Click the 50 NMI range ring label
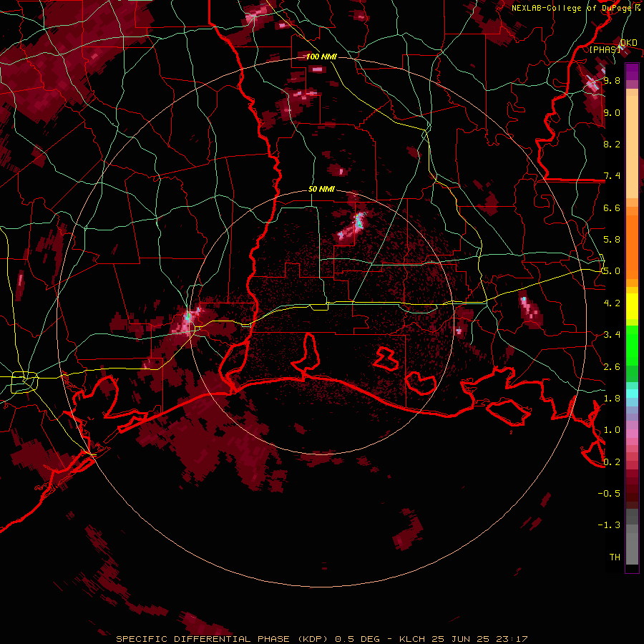 tap(321, 190)
